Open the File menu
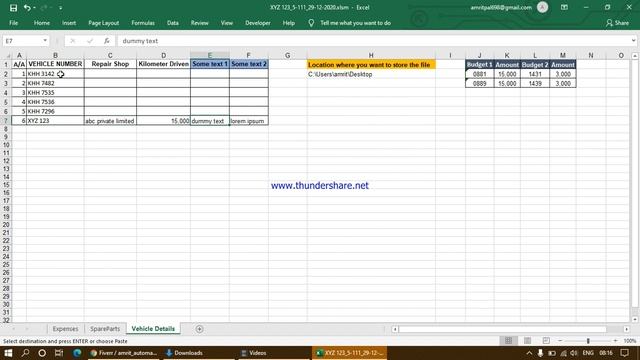This screenshot has height=360, width=640. click(13, 23)
